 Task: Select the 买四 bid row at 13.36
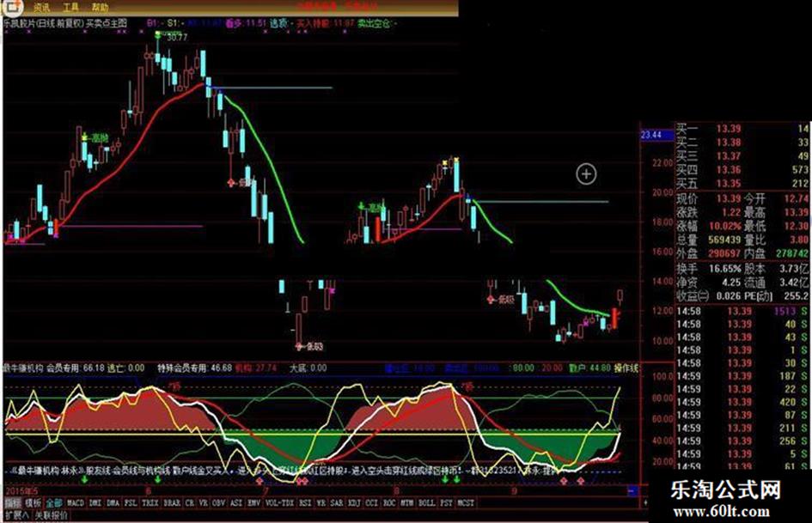743,170
